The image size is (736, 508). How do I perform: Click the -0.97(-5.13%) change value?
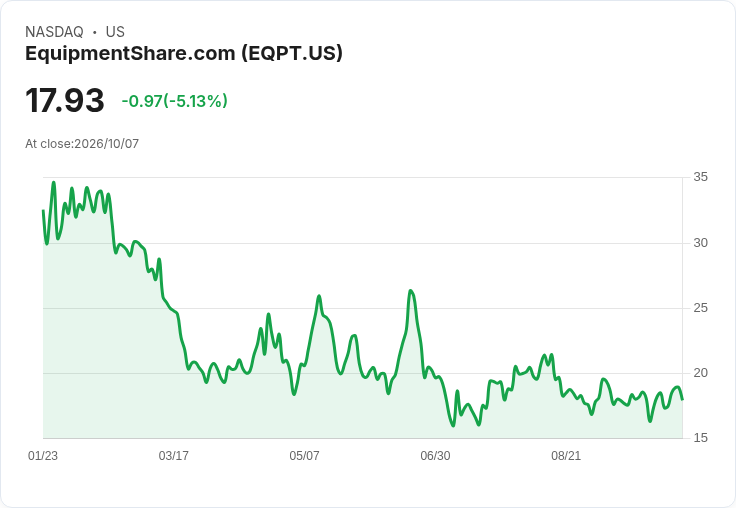(175, 101)
